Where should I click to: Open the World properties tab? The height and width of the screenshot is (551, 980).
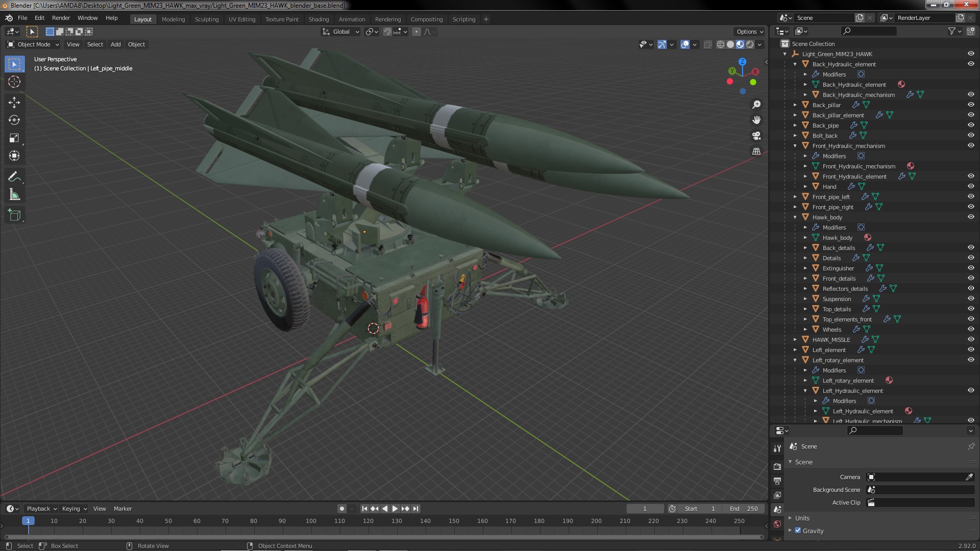(777, 524)
